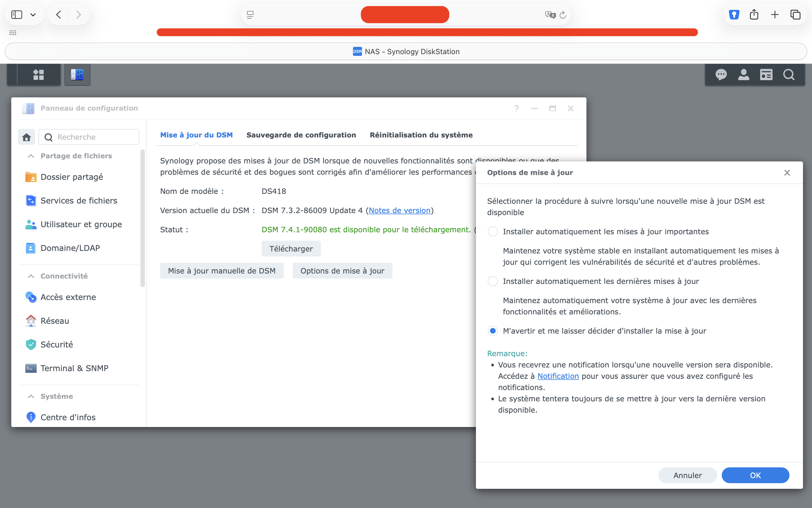812x508 pixels.
Task: Open the Mise à jour du DSM tab
Action: click(x=196, y=135)
